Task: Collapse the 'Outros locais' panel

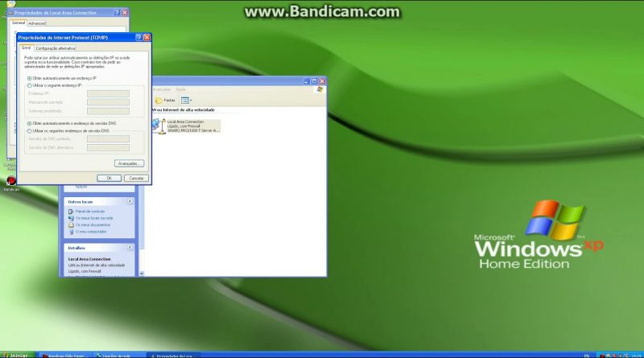Action: (x=130, y=202)
